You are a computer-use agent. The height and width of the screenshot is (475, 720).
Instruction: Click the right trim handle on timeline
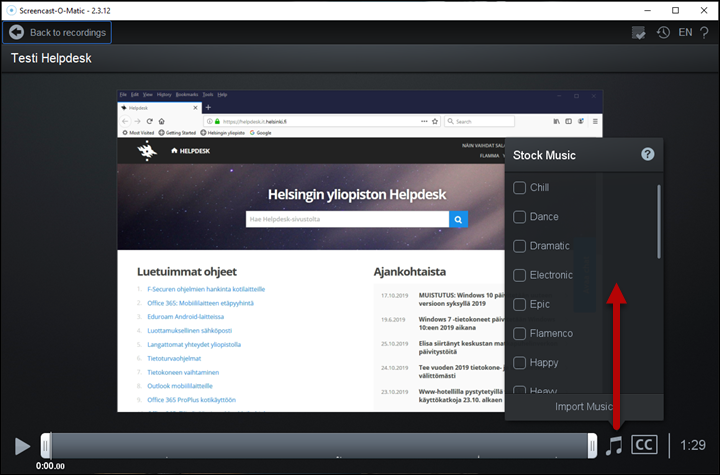[592, 446]
